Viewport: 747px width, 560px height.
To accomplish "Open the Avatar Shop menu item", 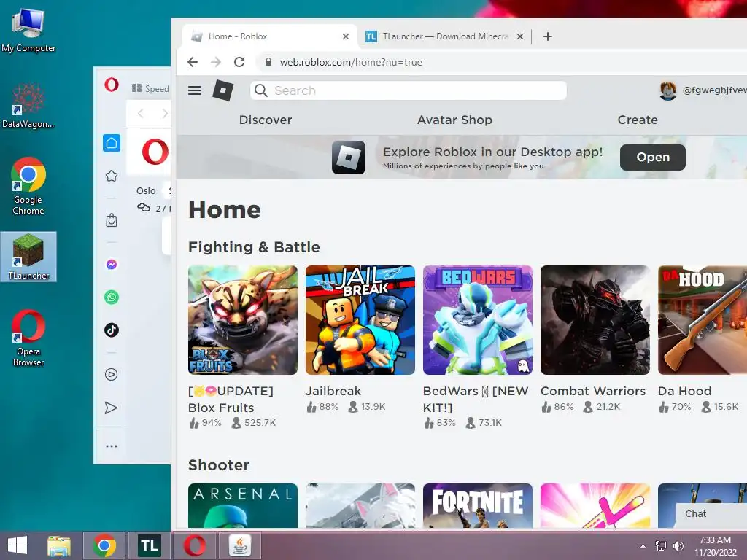I will tap(454, 120).
